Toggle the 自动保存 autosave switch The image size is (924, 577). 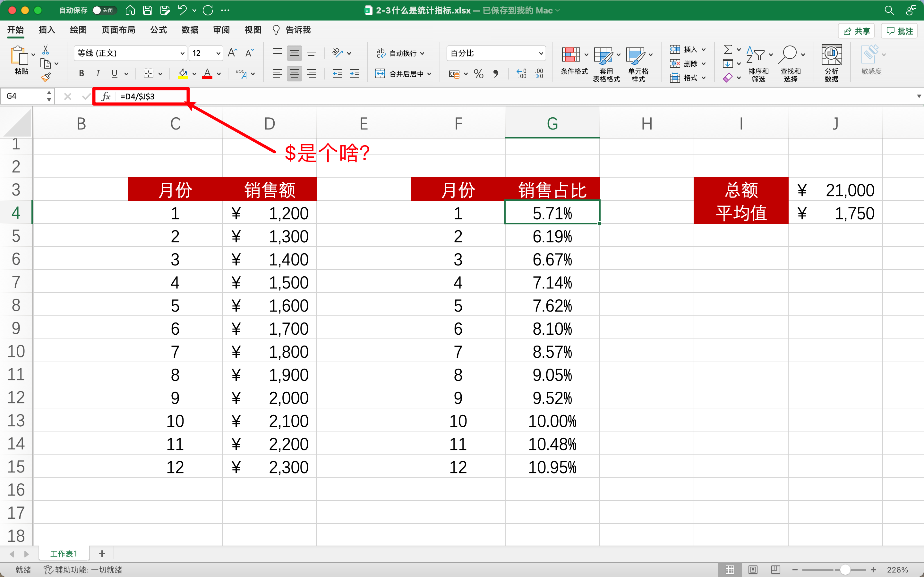(x=105, y=10)
